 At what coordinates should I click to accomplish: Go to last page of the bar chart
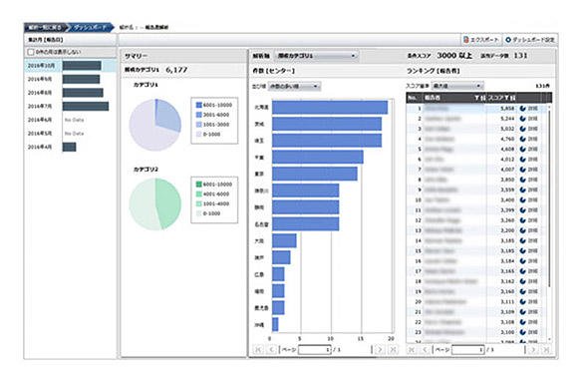(393, 350)
